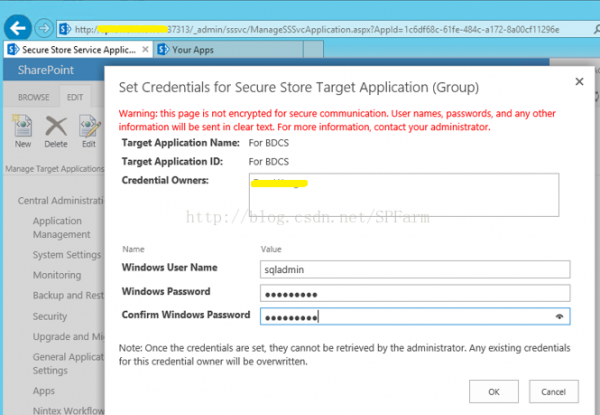Click the browser forward arrow button
The height and width of the screenshot is (415, 600).
point(44,28)
